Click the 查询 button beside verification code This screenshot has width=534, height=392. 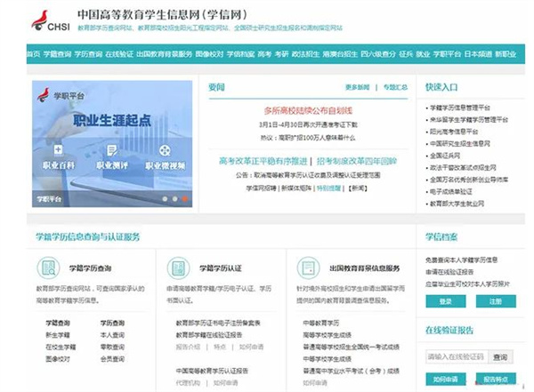tap(500, 357)
